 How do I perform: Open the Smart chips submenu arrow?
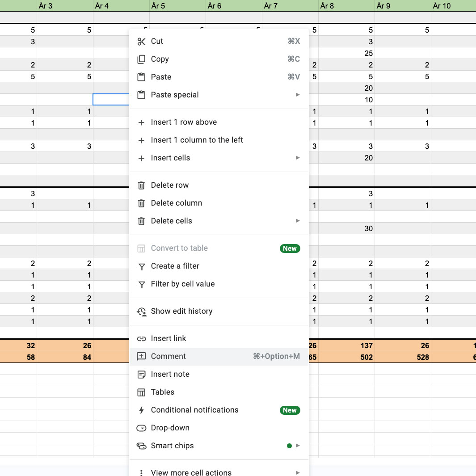click(x=298, y=446)
